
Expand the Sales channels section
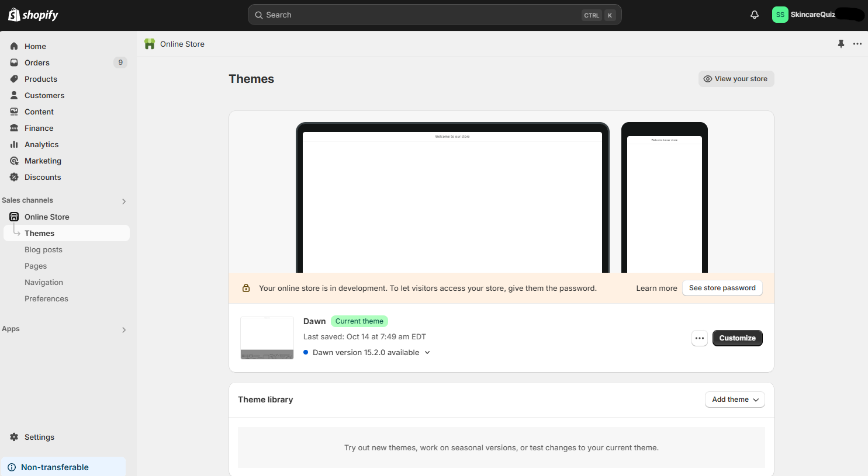click(x=124, y=201)
